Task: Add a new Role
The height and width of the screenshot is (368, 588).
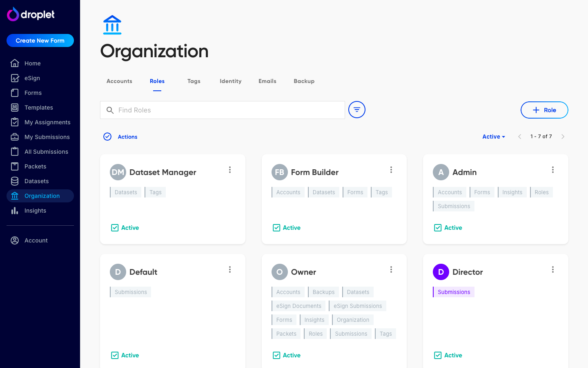Action: click(544, 110)
